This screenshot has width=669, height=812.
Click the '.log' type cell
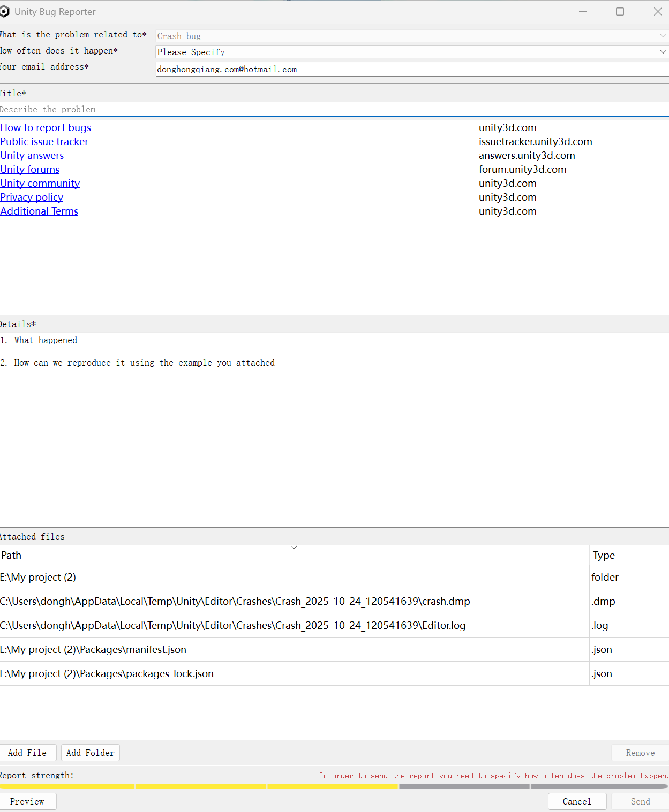(629, 625)
